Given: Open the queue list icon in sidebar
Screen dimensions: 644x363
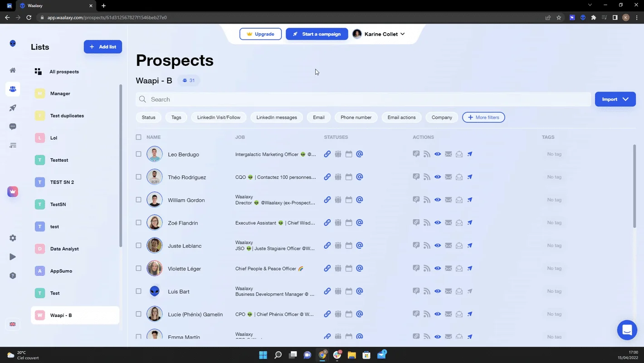Looking at the screenshot, I should point(13,146).
